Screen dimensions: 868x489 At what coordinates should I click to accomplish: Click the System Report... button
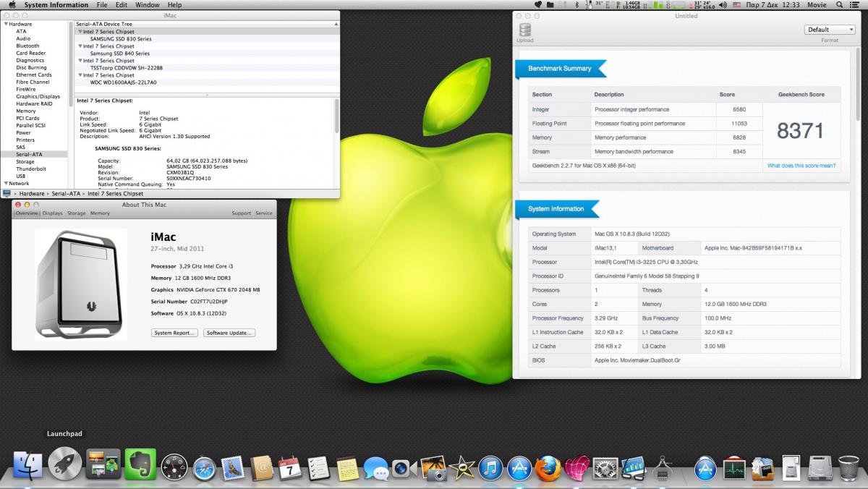[x=174, y=333]
